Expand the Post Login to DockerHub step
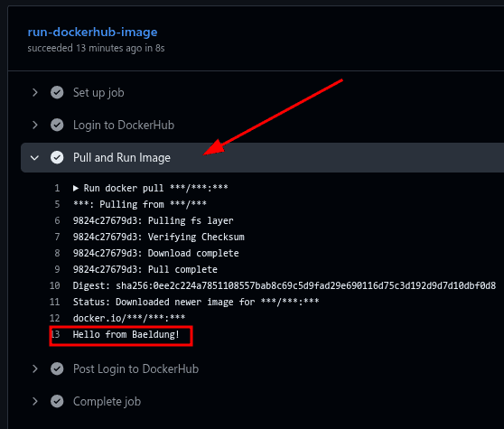 [x=35, y=368]
